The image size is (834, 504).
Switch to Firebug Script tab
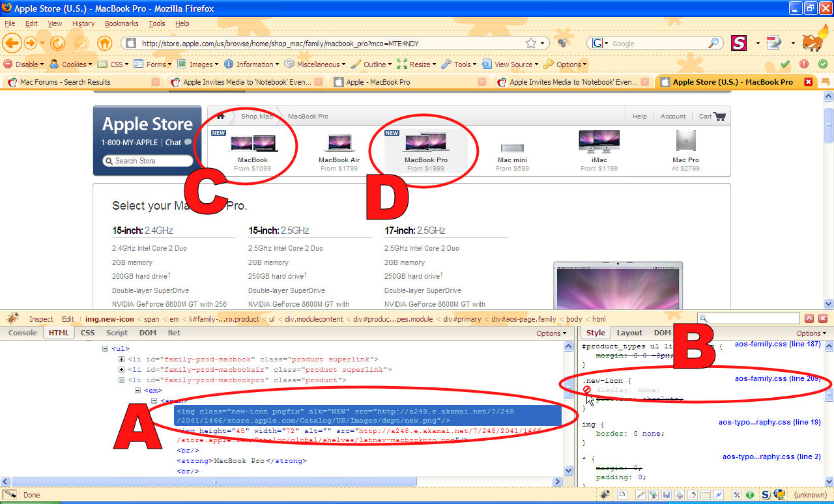coord(117,333)
